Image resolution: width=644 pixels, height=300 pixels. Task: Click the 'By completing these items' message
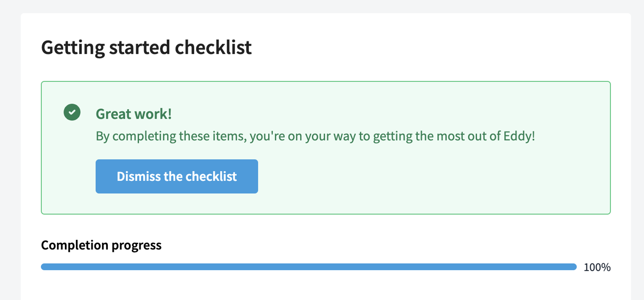point(315,136)
